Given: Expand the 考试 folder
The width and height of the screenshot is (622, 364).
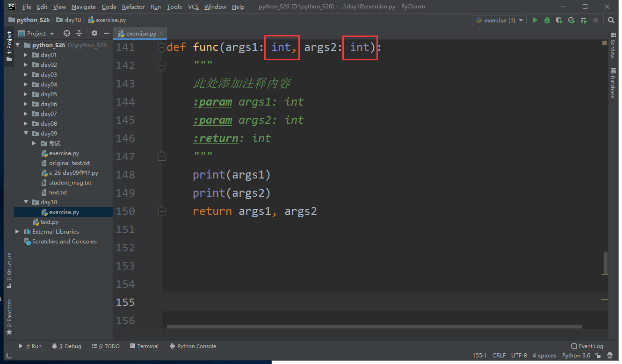Looking at the screenshot, I should [x=35, y=143].
